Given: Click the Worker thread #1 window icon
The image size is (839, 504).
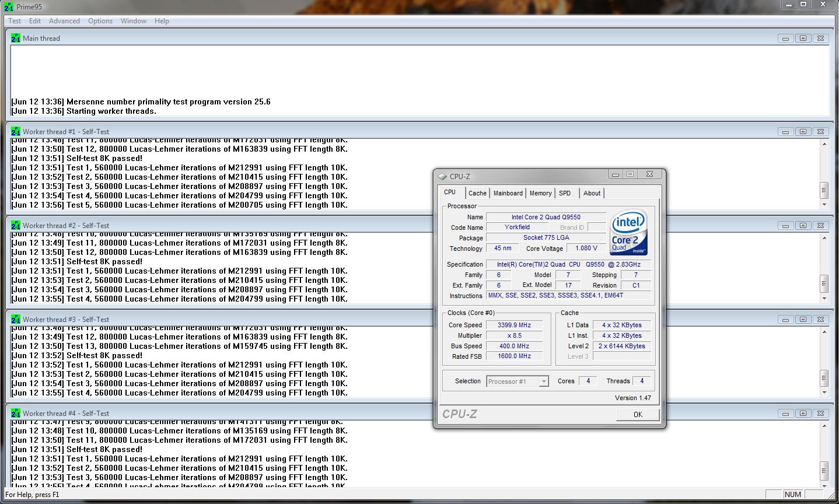Looking at the screenshot, I should 16,132.
